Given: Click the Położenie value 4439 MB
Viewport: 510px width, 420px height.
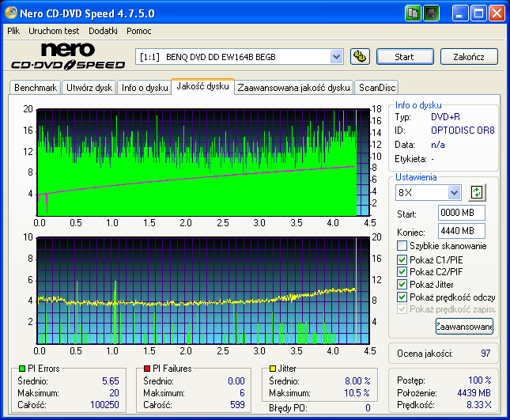Looking at the screenshot, I should point(474,393).
